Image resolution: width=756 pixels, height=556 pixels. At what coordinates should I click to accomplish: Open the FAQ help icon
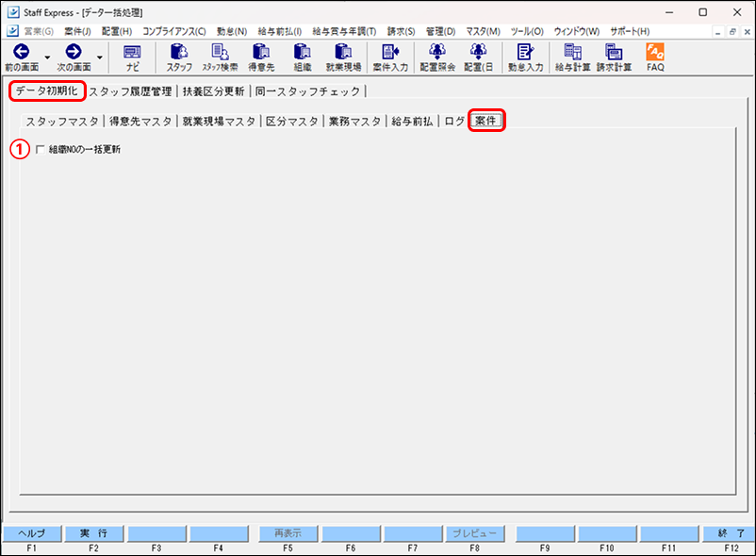pyautogui.click(x=654, y=58)
